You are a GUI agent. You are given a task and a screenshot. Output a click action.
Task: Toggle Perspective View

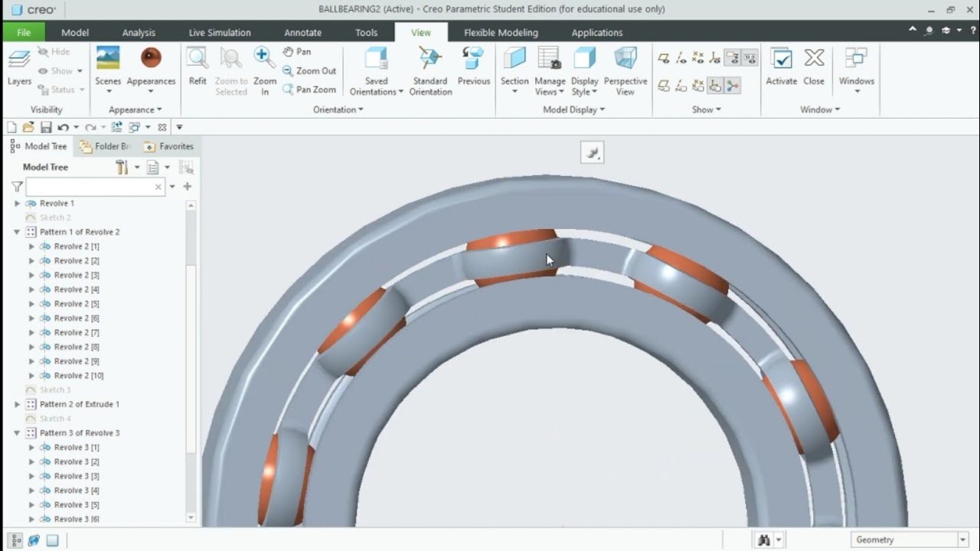click(x=626, y=70)
